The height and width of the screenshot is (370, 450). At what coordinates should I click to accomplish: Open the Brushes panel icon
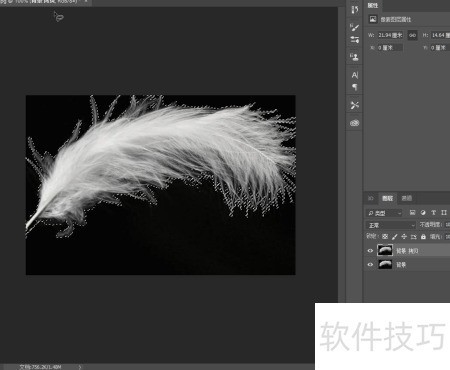tap(355, 27)
